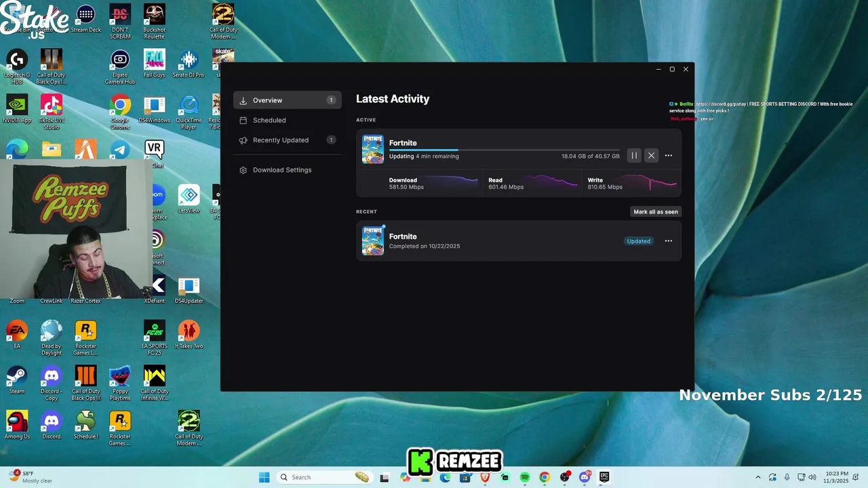Open the LetsView desktop icon
The width and height of the screenshot is (868, 488).
pyautogui.click(x=189, y=199)
